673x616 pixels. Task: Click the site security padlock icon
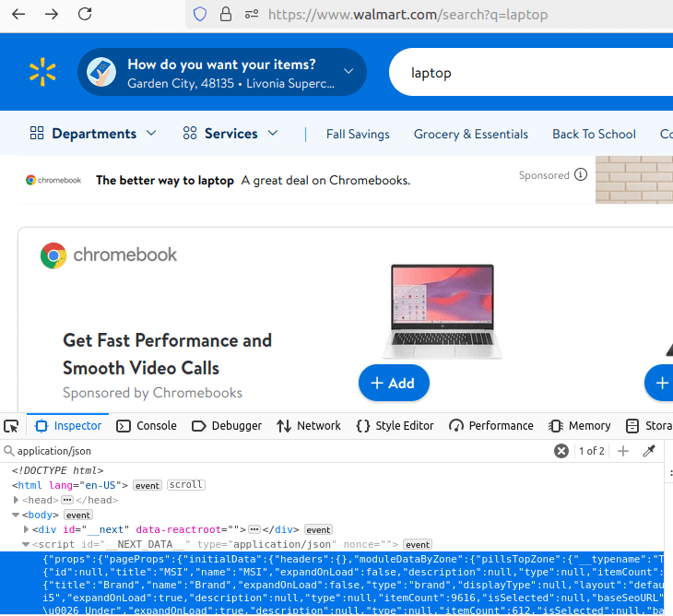pos(226,14)
